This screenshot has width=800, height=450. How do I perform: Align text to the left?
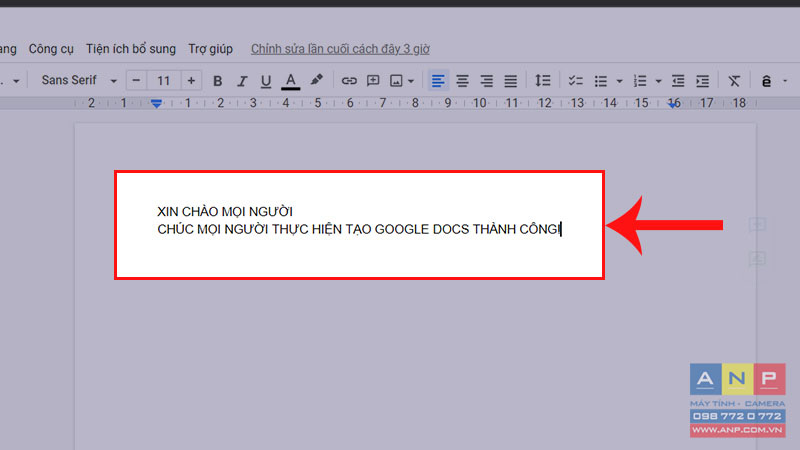click(438, 81)
